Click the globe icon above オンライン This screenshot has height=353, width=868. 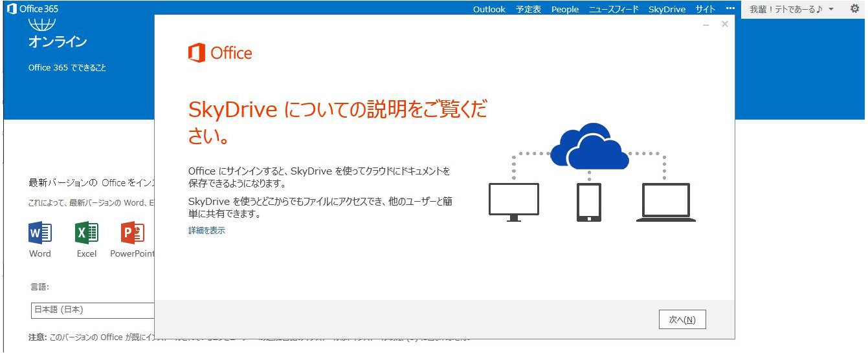[x=42, y=26]
